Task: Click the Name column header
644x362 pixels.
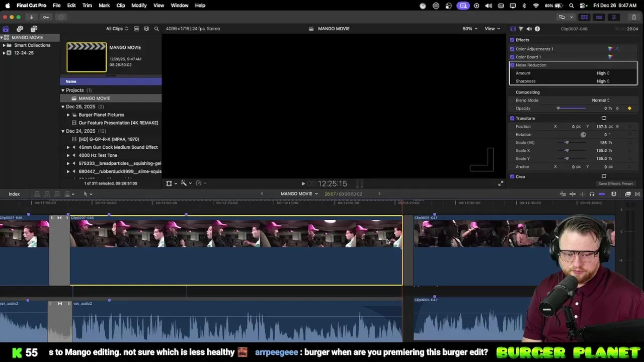Action: (111, 81)
